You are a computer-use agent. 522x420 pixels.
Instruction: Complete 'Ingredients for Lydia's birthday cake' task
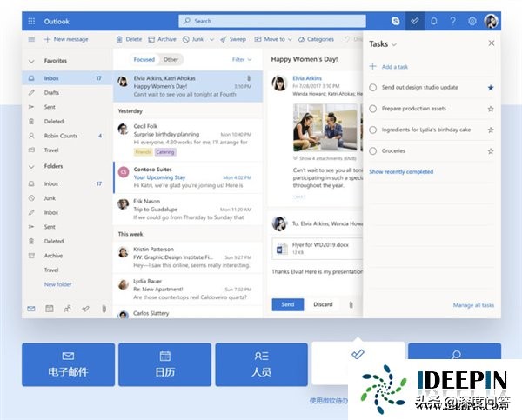[x=373, y=130]
